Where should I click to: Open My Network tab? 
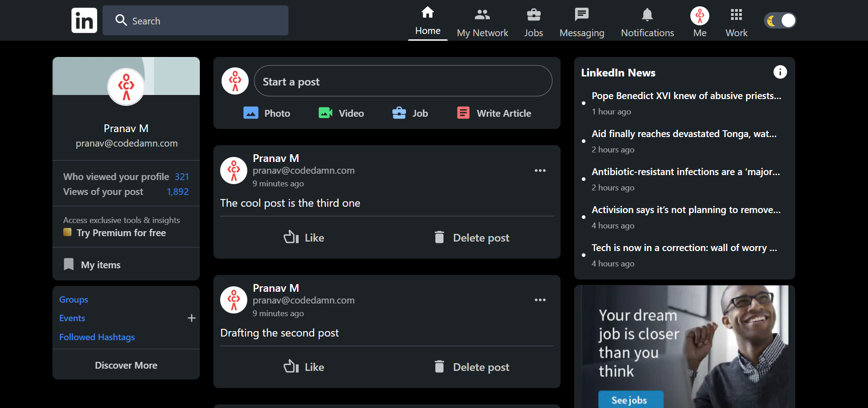482,23
